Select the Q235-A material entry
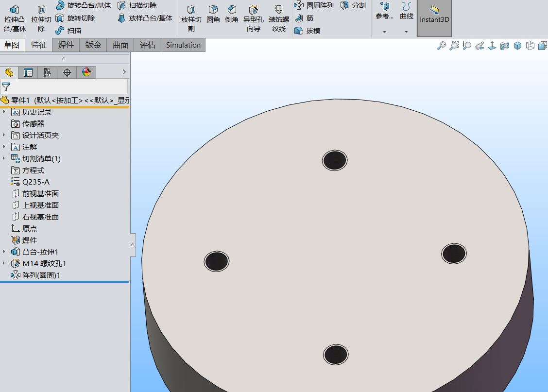This screenshot has height=392, width=548. 35,182
